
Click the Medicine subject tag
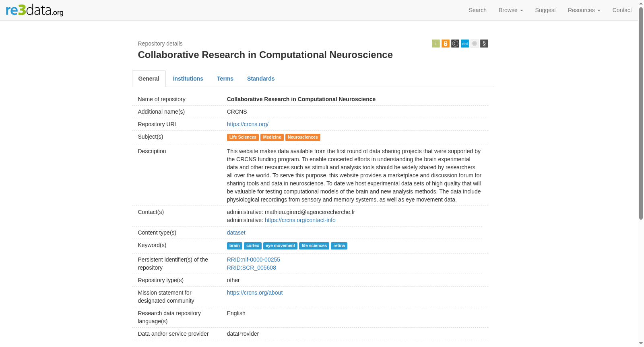[x=272, y=137]
